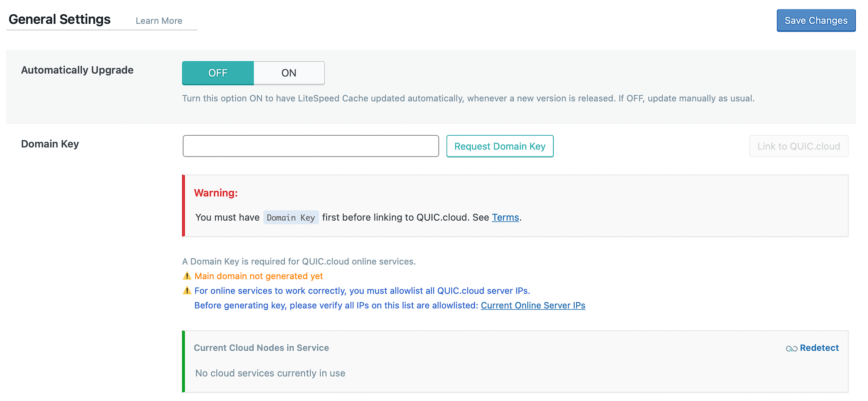Image resolution: width=868 pixels, height=401 pixels.
Task: Click the Domain Key row label
Action: (50, 144)
